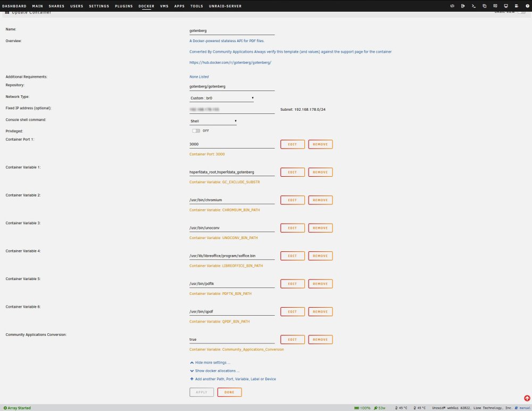The height and width of the screenshot is (411, 532).
Task: Click the first 45 °C temperature indicator
Action: (x=401, y=408)
